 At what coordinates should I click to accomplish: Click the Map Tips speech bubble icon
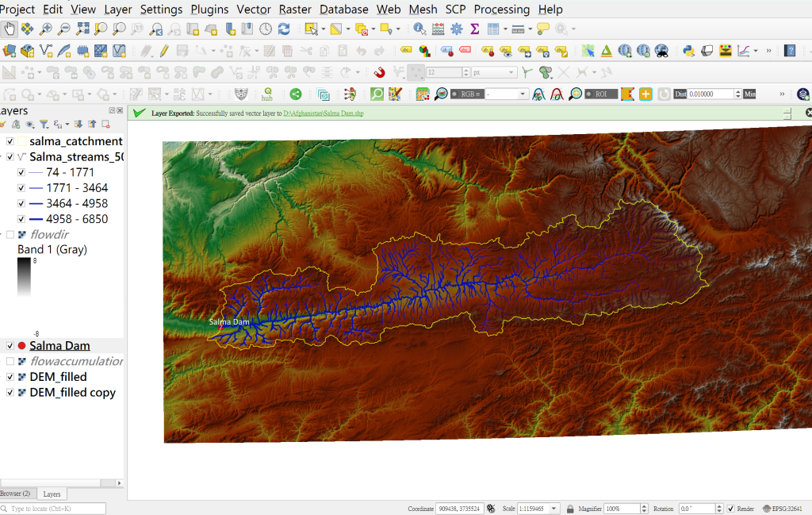tap(542, 29)
